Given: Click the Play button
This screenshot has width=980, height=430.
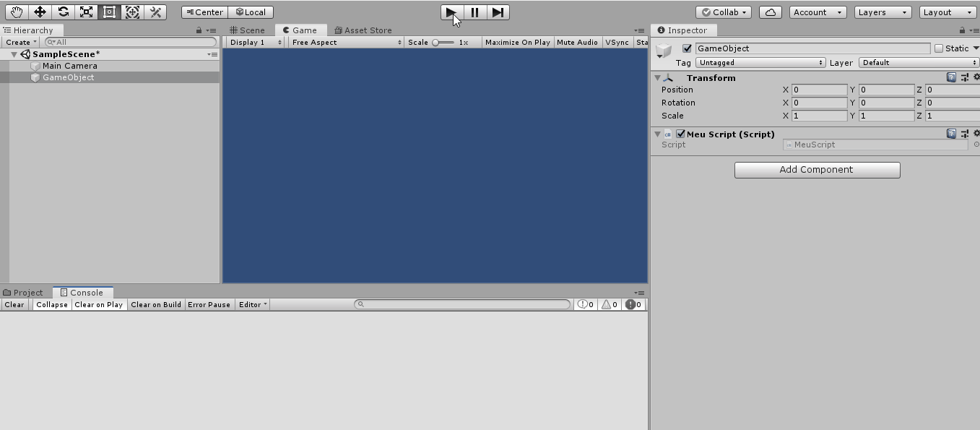Looking at the screenshot, I should (x=451, y=12).
